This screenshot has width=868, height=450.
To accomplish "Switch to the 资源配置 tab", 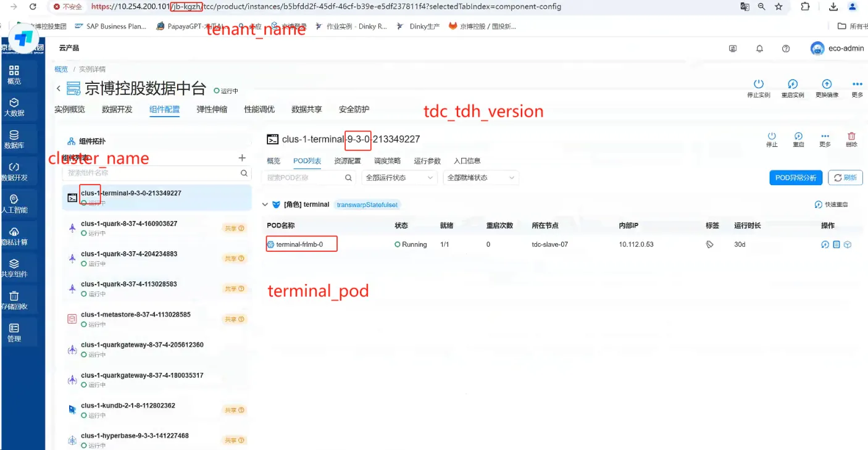I will [x=347, y=160].
